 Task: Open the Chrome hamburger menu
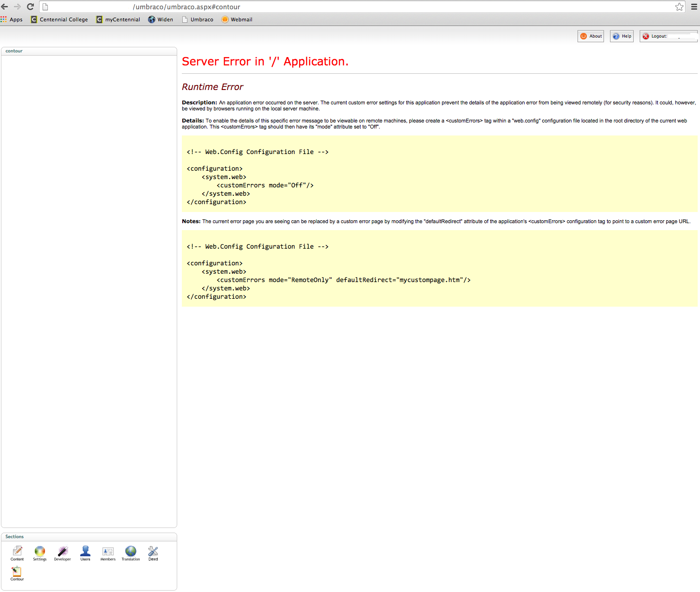pyautogui.click(x=694, y=6)
